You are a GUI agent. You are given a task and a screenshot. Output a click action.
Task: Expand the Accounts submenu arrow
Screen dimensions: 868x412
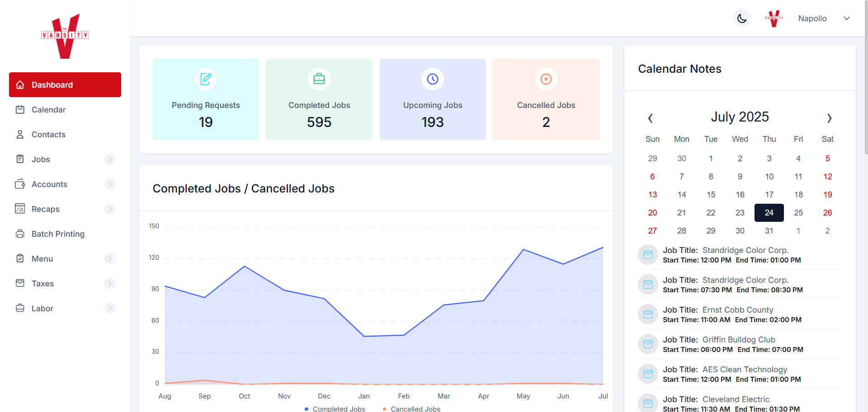click(x=109, y=184)
